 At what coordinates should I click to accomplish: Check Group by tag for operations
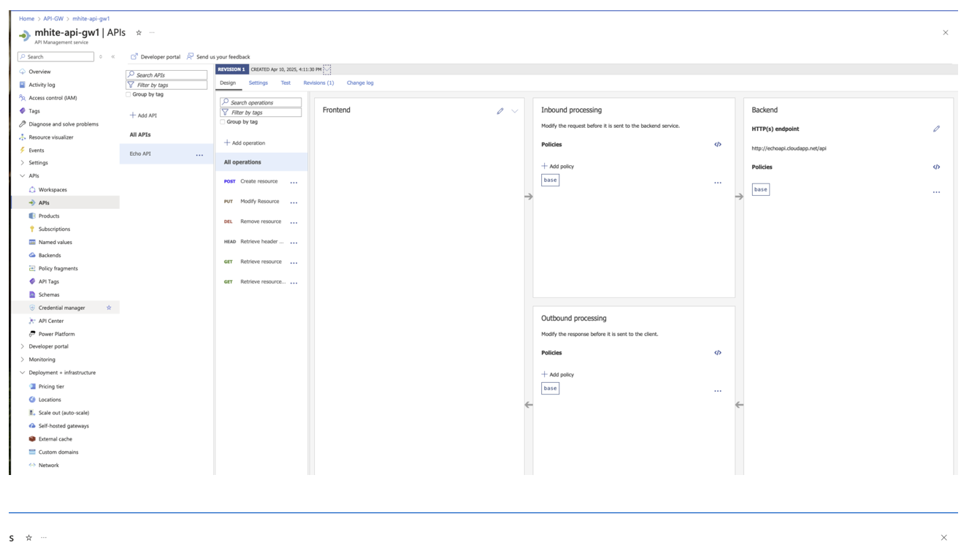[x=223, y=122]
